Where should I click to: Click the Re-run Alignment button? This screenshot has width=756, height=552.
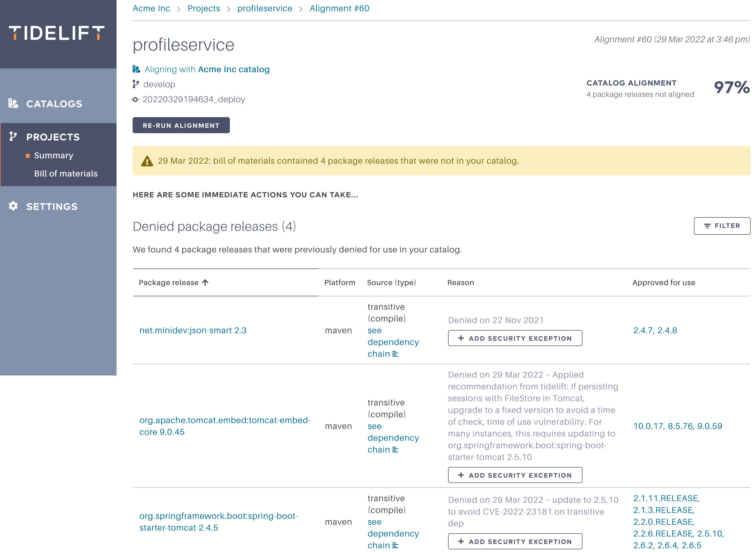(181, 125)
